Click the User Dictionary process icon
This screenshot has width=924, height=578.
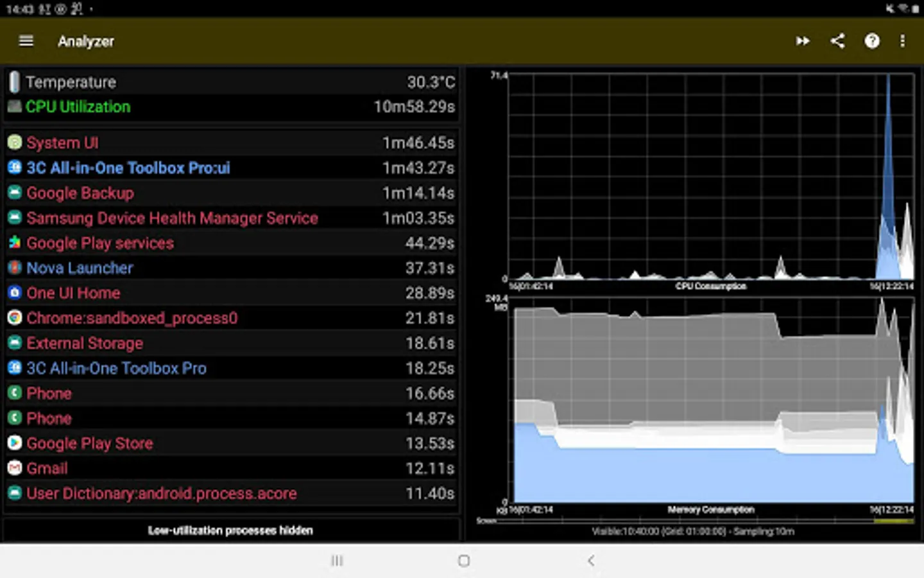[x=15, y=493]
